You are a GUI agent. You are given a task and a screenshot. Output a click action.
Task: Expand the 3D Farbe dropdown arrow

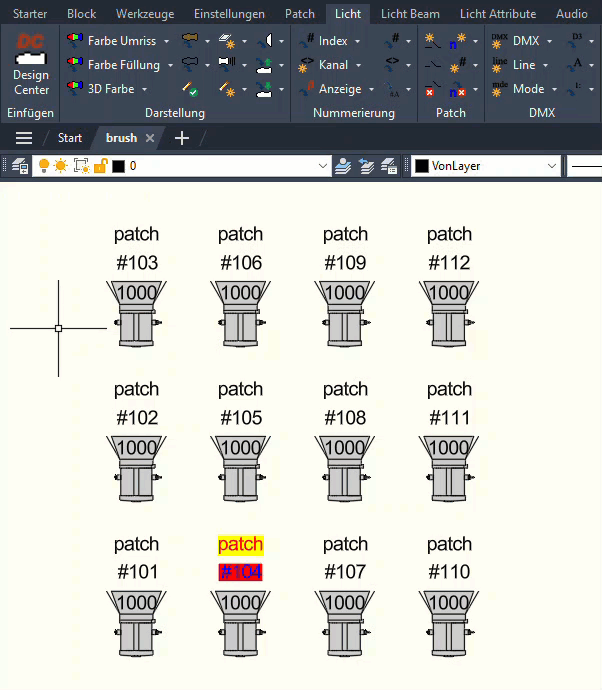[x=144, y=89]
